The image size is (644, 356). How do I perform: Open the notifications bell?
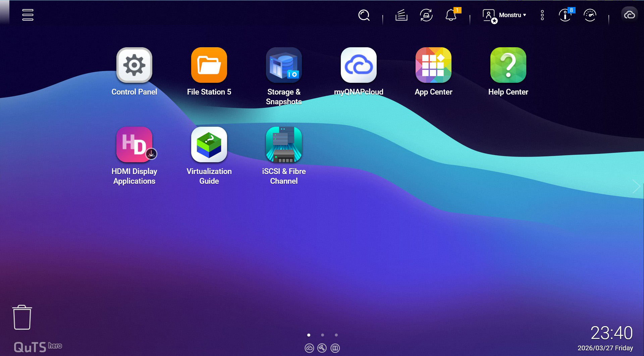(x=451, y=15)
